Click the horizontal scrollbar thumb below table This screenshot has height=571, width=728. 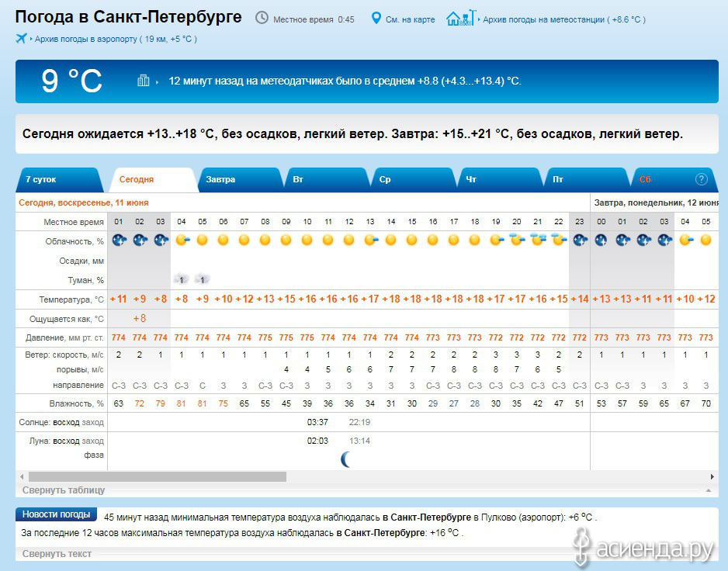tap(157, 476)
